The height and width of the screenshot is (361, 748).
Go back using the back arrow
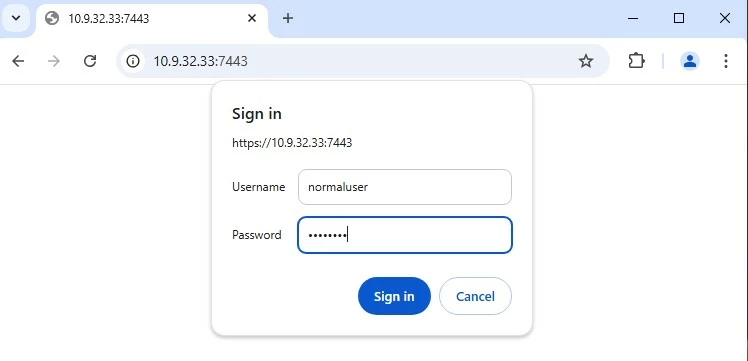tap(18, 61)
